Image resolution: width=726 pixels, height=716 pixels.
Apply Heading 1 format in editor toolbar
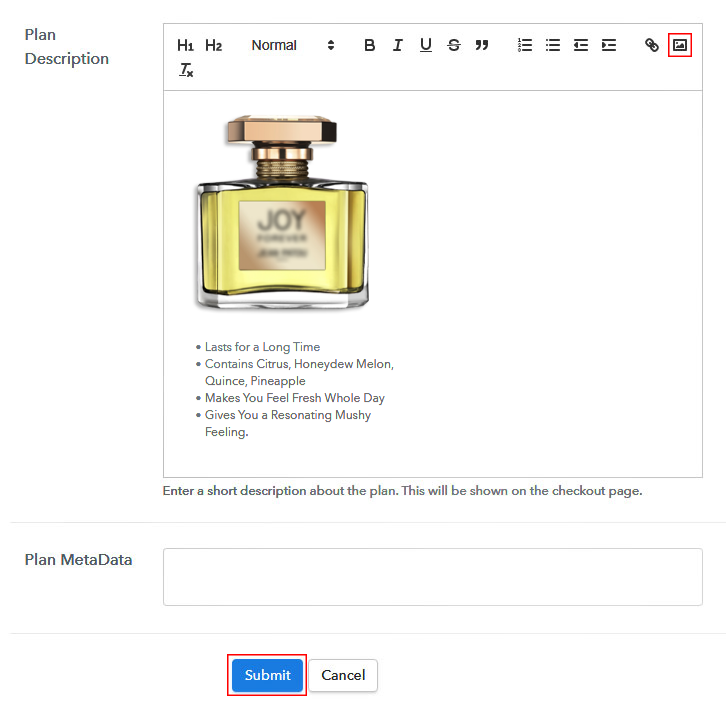[185, 45]
